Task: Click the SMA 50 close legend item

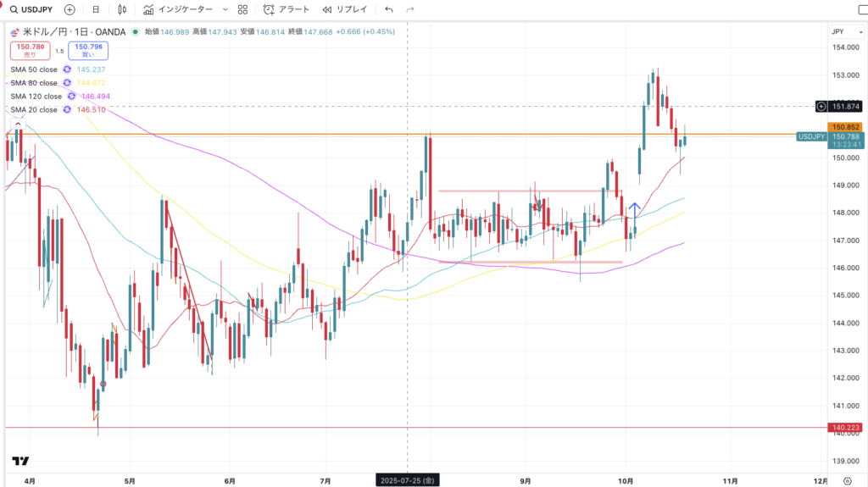Action: (34, 69)
